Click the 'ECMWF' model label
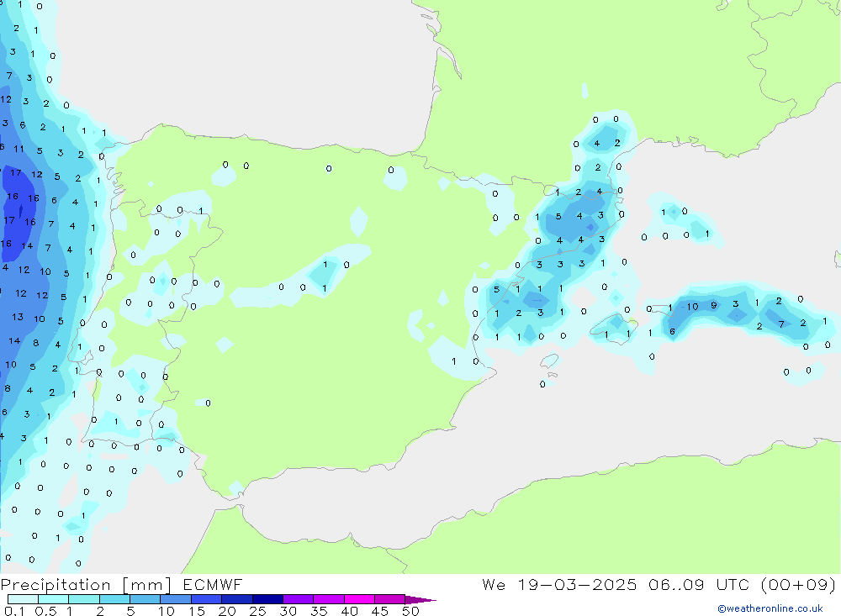The width and height of the screenshot is (841, 616). click(x=213, y=584)
